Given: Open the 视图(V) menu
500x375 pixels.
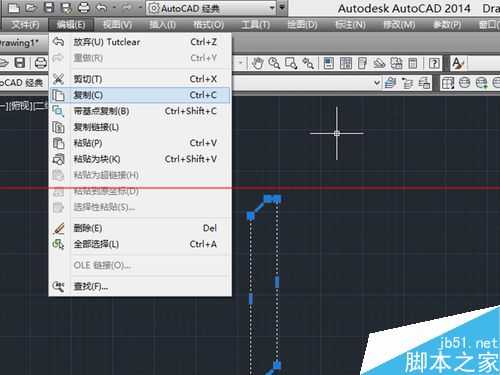Looking at the screenshot, I should 117,25.
